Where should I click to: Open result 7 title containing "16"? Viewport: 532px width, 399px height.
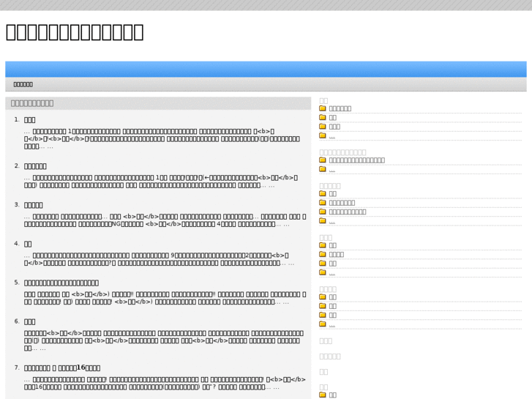62,368
